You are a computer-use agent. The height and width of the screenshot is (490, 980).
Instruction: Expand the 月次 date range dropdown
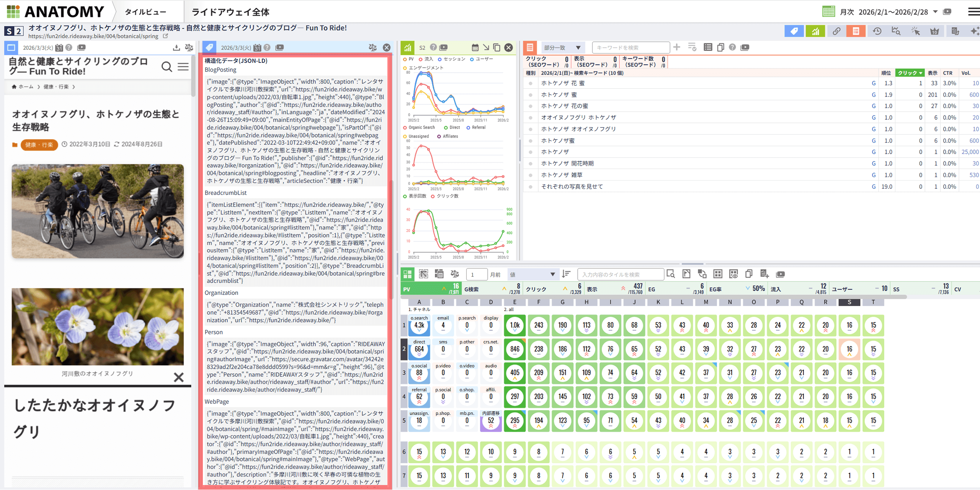click(x=935, y=11)
